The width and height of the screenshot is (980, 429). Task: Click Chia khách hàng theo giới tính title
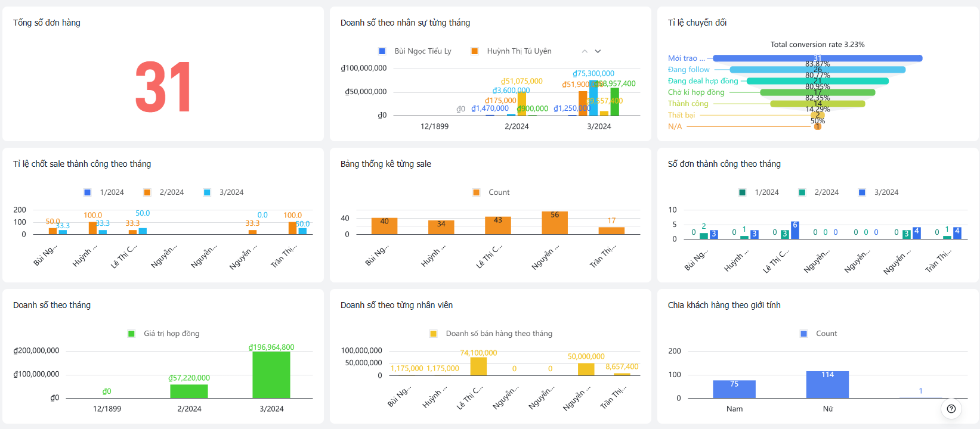tap(724, 305)
